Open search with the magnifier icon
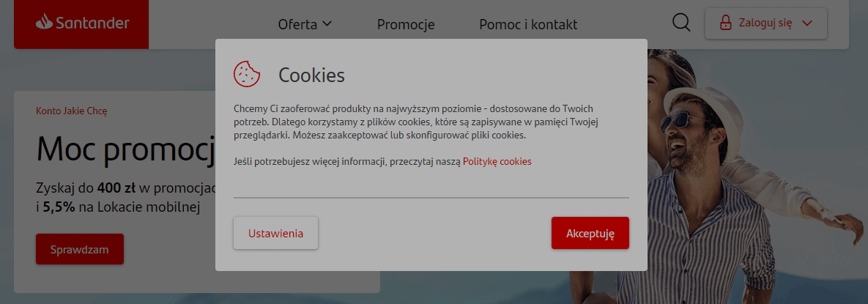 click(x=681, y=23)
